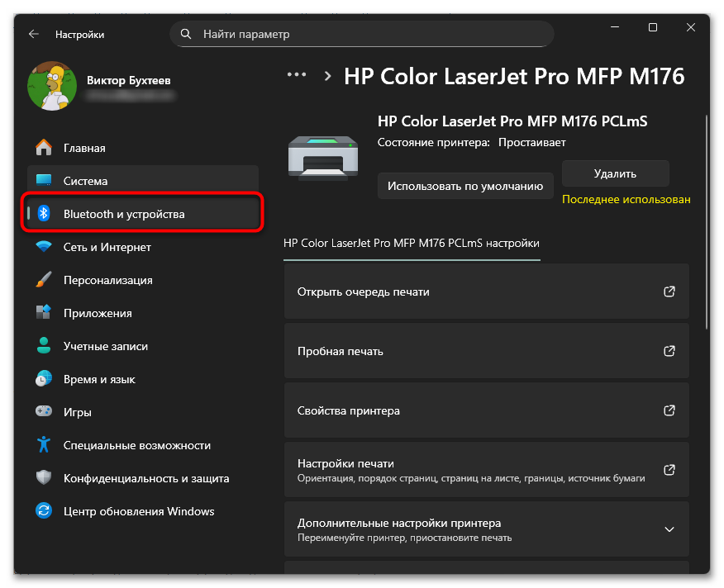Click the Windows Update sync icon
Screen dimensions: 724x588
(x=44, y=511)
